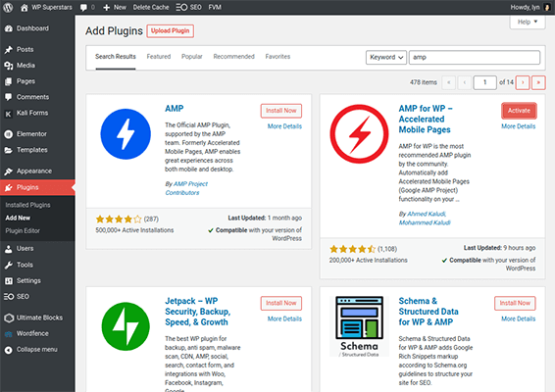Click the Pages icon in sidebar
Image resolution: width=555 pixels, height=392 pixels.
[9, 81]
